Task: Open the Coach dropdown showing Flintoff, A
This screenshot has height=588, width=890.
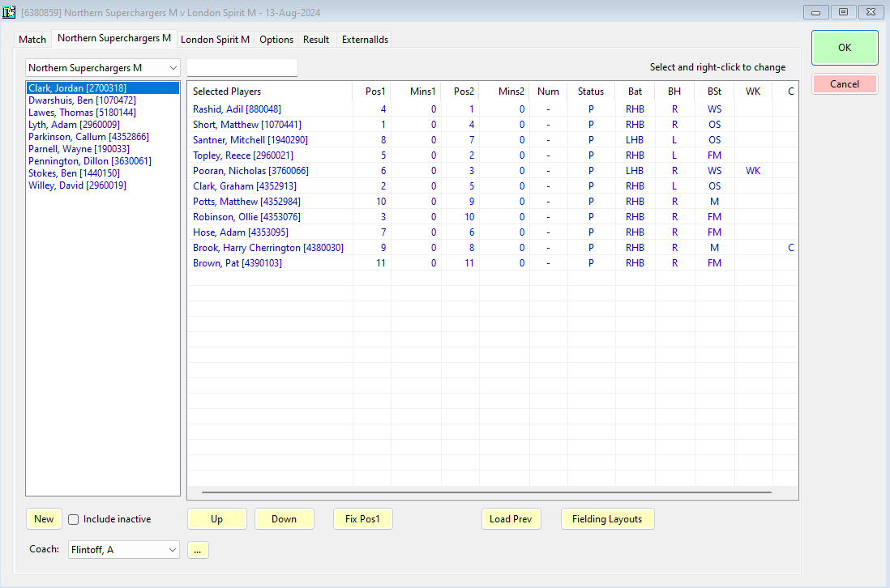Action: pyautogui.click(x=124, y=549)
